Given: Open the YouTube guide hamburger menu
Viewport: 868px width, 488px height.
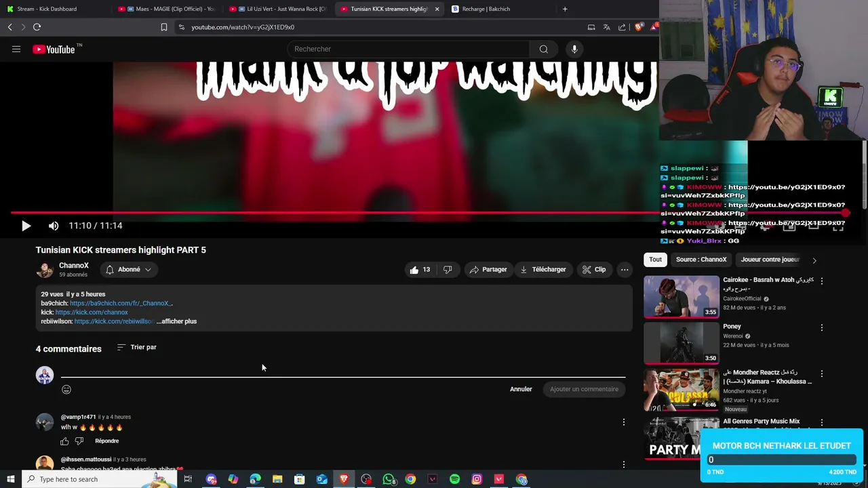Looking at the screenshot, I should click(x=16, y=49).
